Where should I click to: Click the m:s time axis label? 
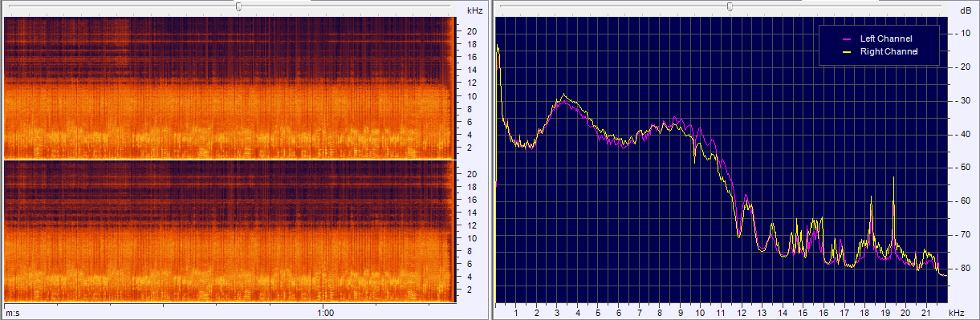12,312
